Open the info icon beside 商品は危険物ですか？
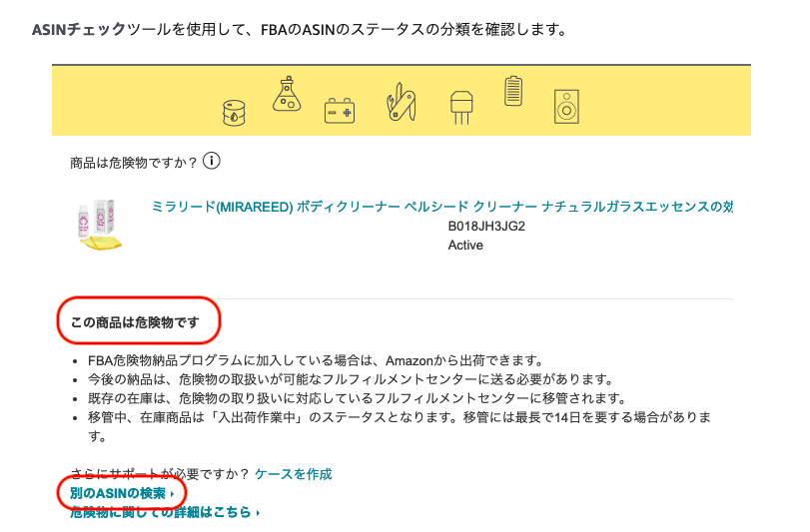The height and width of the screenshot is (532, 810). pos(212,161)
